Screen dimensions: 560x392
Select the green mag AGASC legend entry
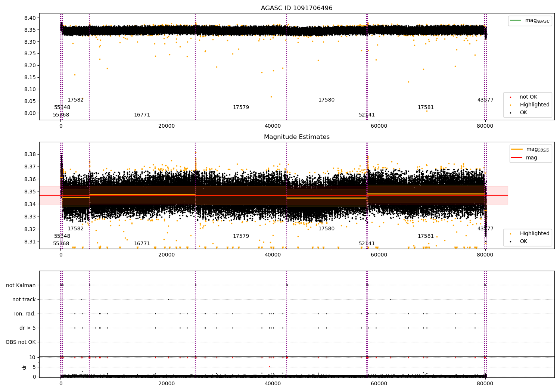click(530, 21)
